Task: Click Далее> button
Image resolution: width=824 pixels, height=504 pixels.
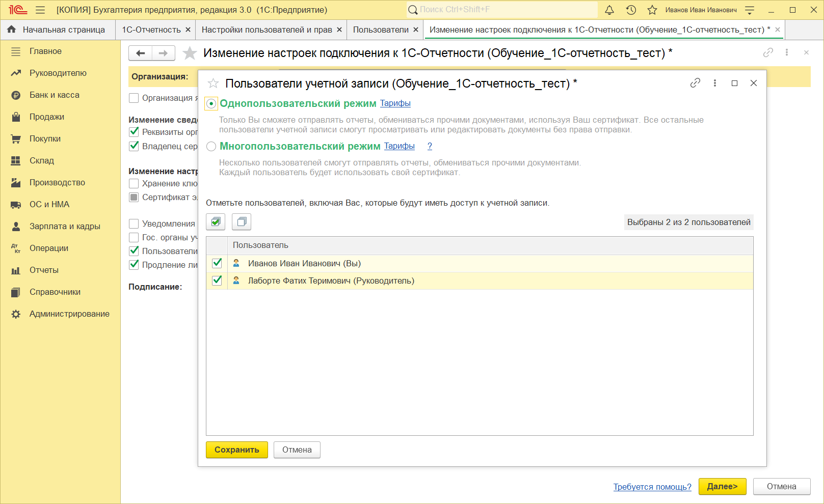Action: [723, 487]
